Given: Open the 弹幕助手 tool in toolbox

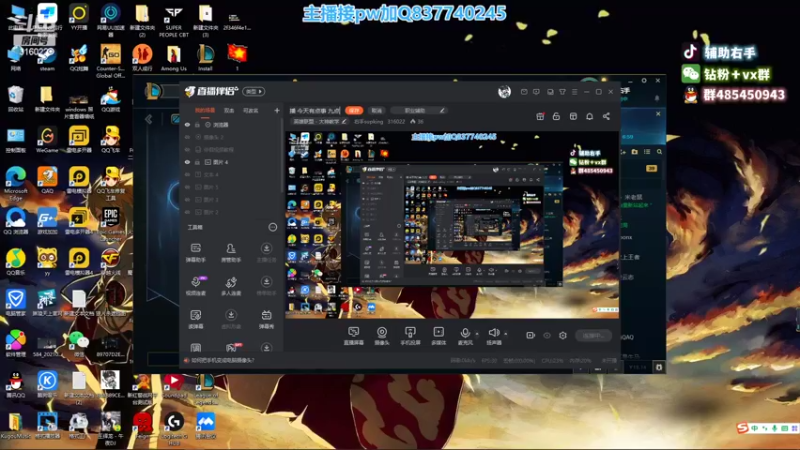Looking at the screenshot, I should point(195,253).
